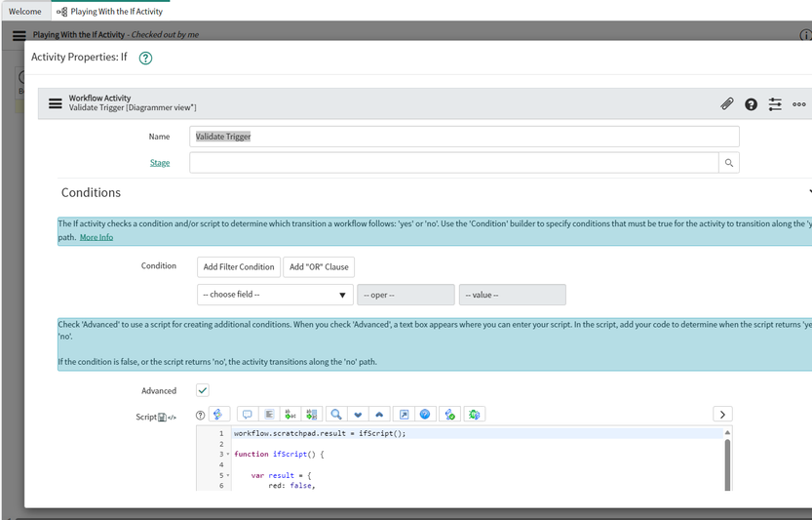The image size is (812, 520).
Task: Collapse code fold arrow on line 3
Action: [x=228, y=455]
